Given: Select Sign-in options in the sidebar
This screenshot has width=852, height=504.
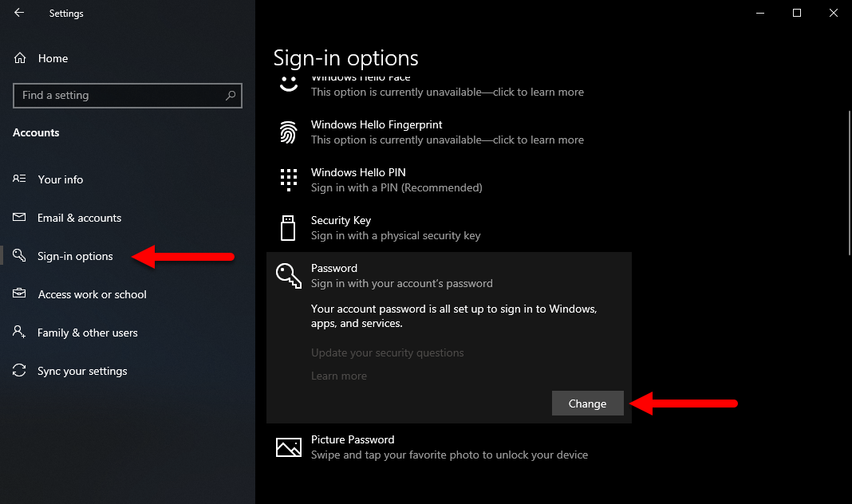Looking at the screenshot, I should 75,256.
